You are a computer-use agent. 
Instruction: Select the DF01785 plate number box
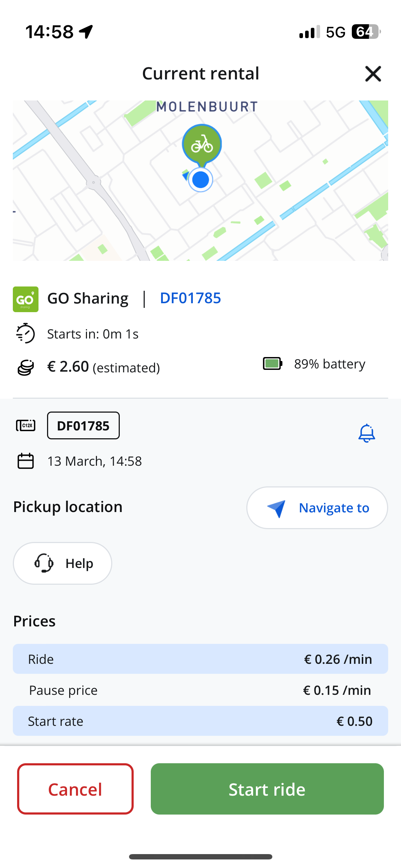[83, 425]
